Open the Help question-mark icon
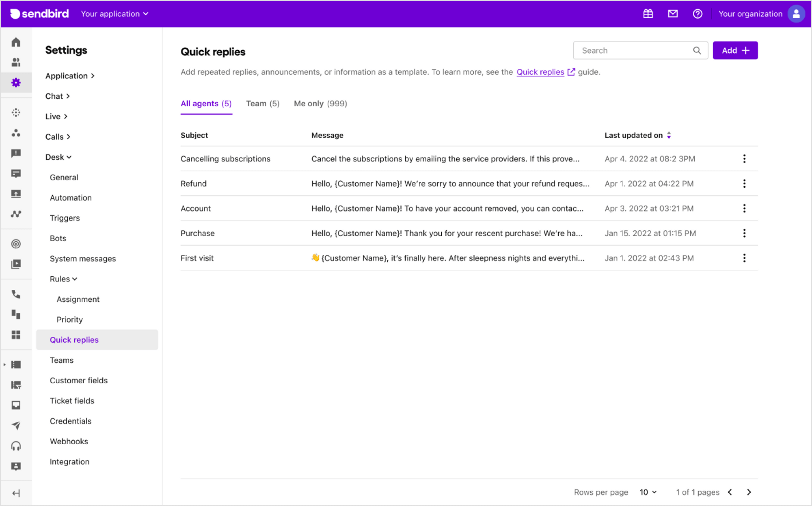 click(698, 14)
